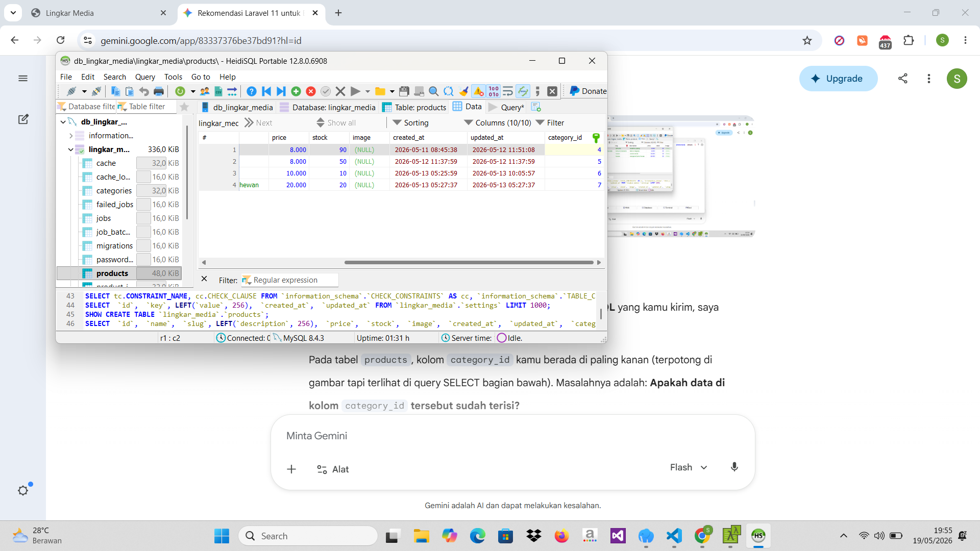Image resolution: width=980 pixels, height=551 pixels.
Task: Toggle the favorite star in tree filter
Action: pos(184,107)
